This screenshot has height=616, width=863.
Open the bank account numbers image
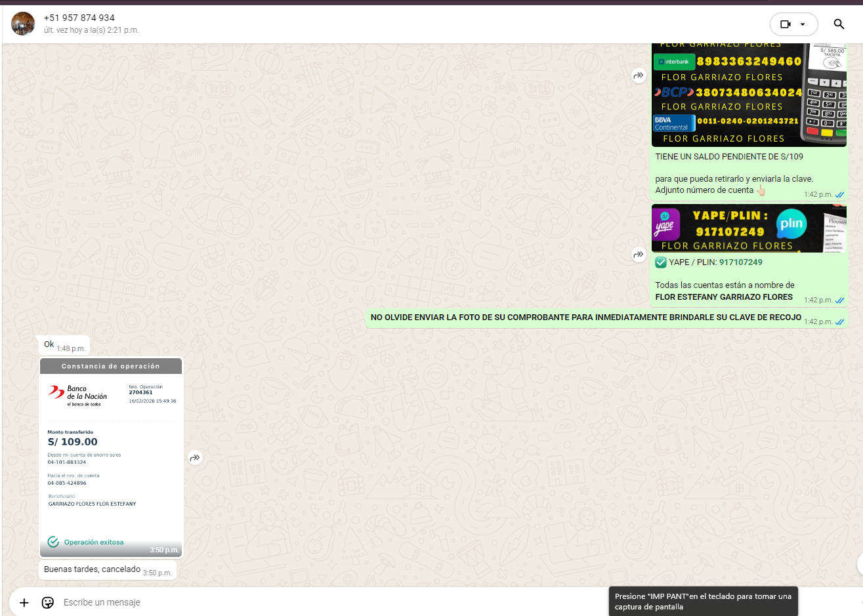point(748,95)
